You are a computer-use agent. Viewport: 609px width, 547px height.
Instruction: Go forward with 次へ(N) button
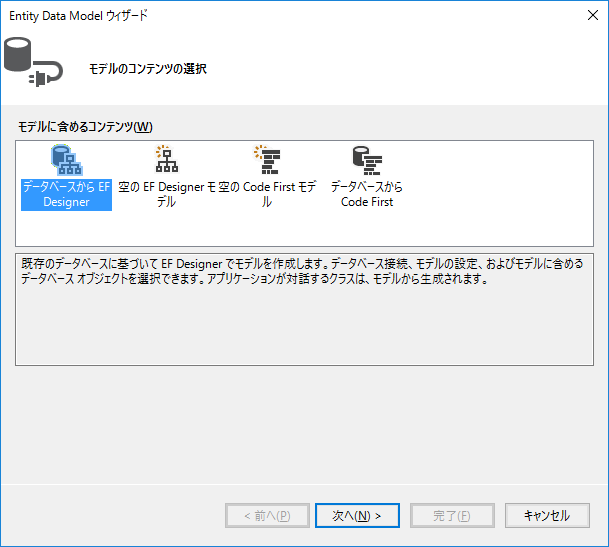tap(357, 516)
